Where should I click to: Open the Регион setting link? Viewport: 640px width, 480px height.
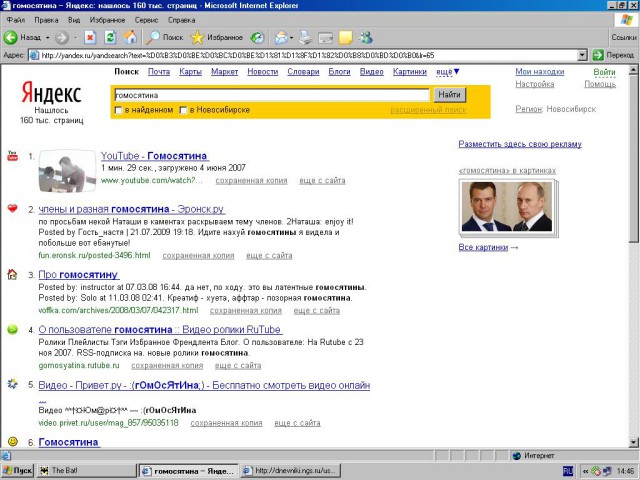pyautogui.click(x=529, y=109)
